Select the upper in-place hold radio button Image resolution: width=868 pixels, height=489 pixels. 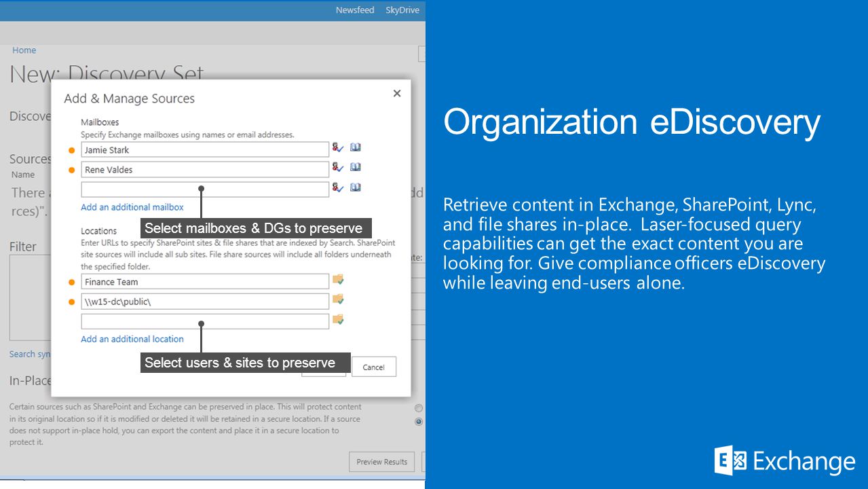click(419, 408)
